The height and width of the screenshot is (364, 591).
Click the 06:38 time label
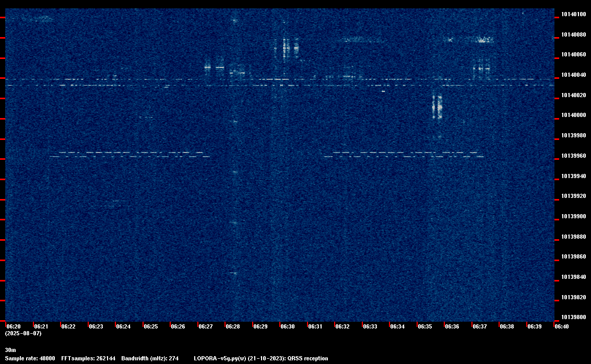tap(507, 326)
